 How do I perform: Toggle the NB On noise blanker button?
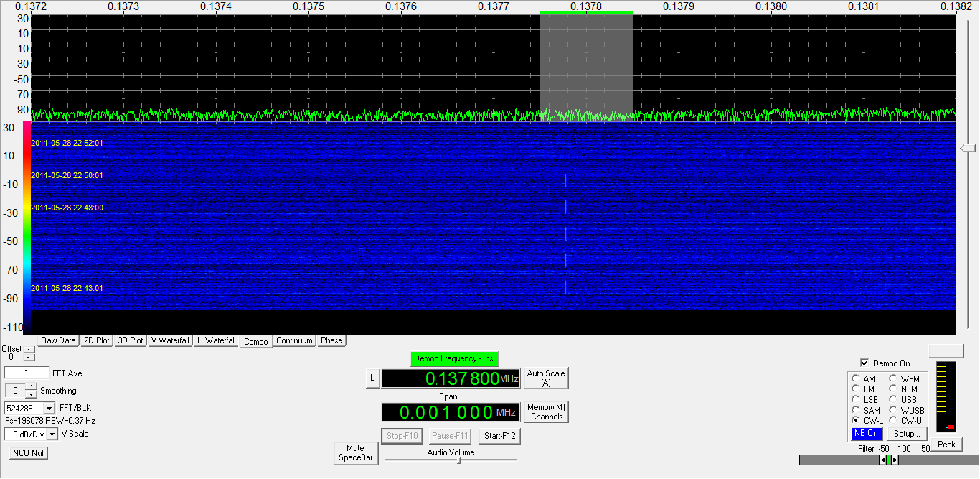click(x=866, y=433)
